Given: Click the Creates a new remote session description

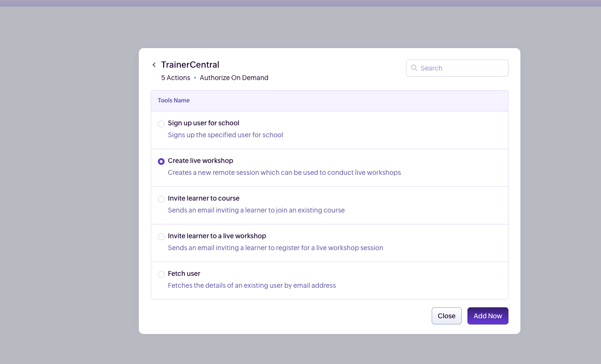Looking at the screenshot, I should pyautogui.click(x=284, y=172).
